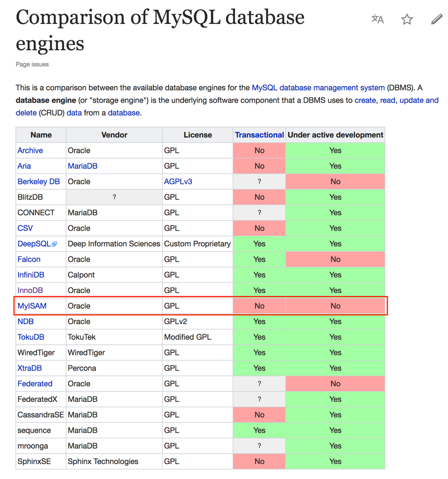Follow the AGPLv3 license link

click(178, 181)
